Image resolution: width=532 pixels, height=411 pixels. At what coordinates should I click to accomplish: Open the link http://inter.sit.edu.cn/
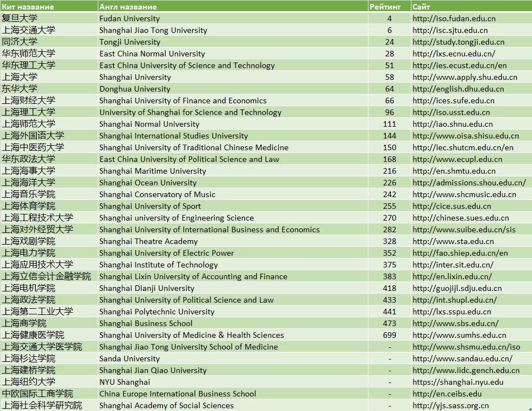(453, 265)
